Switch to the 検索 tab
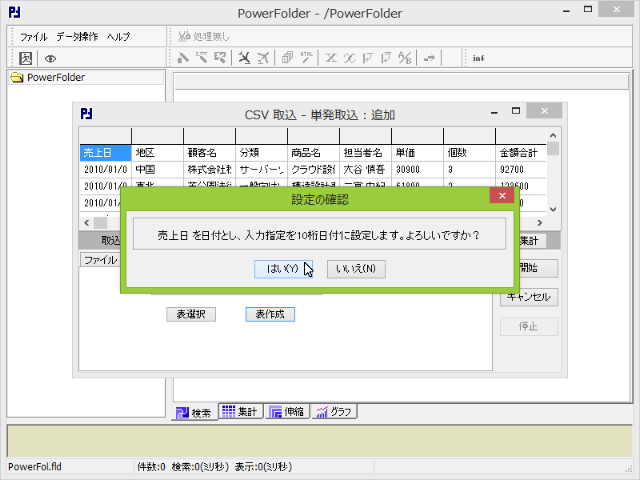Viewport: 640px width, 480px height. (193, 412)
